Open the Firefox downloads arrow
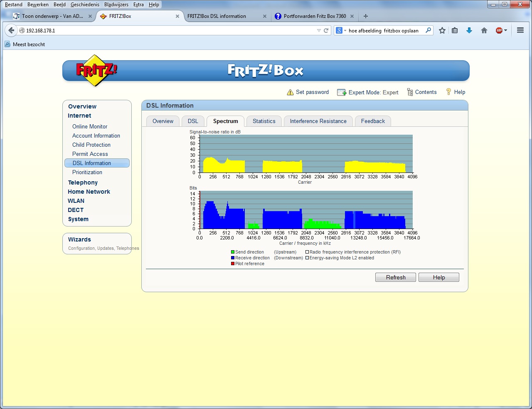The image size is (532, 409). [469, 30]
